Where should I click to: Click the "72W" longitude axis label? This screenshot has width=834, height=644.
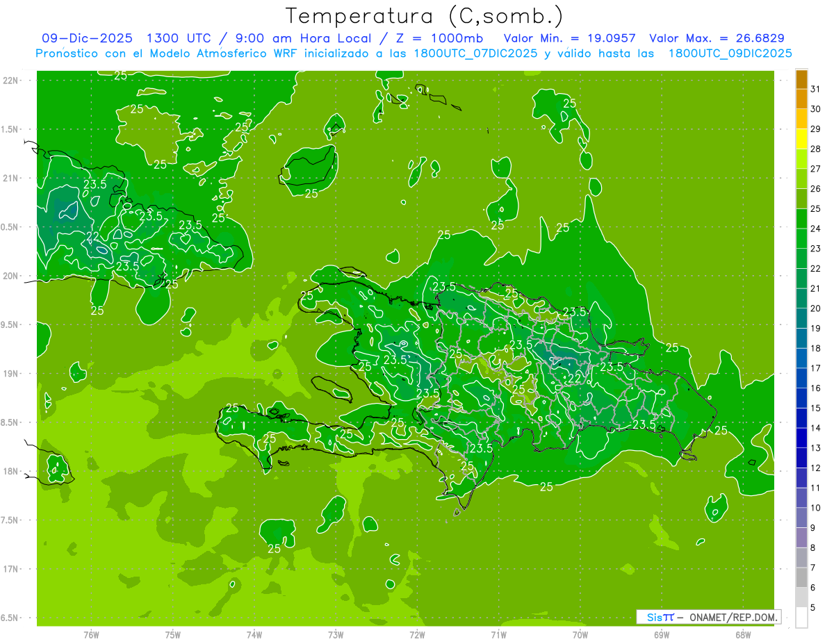click(x=417, y=635)
